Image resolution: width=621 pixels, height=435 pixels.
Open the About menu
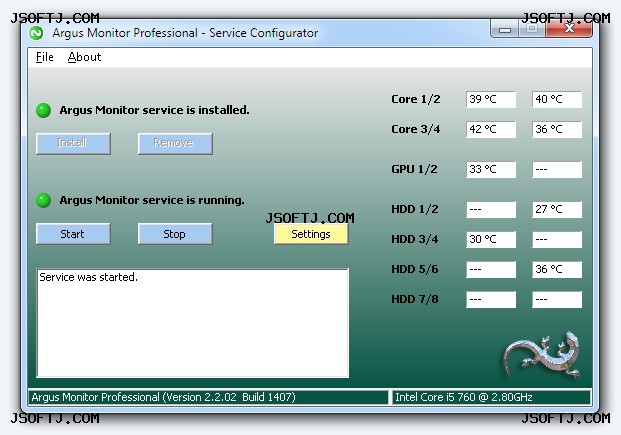(84, 57)
